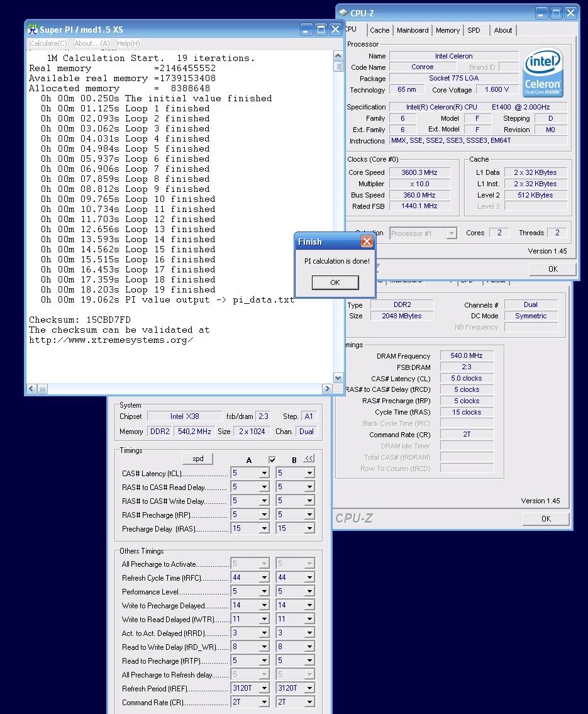
Task: Switch to Mainboard tab in CPU-Z
Action: click(x=413, y=30)
